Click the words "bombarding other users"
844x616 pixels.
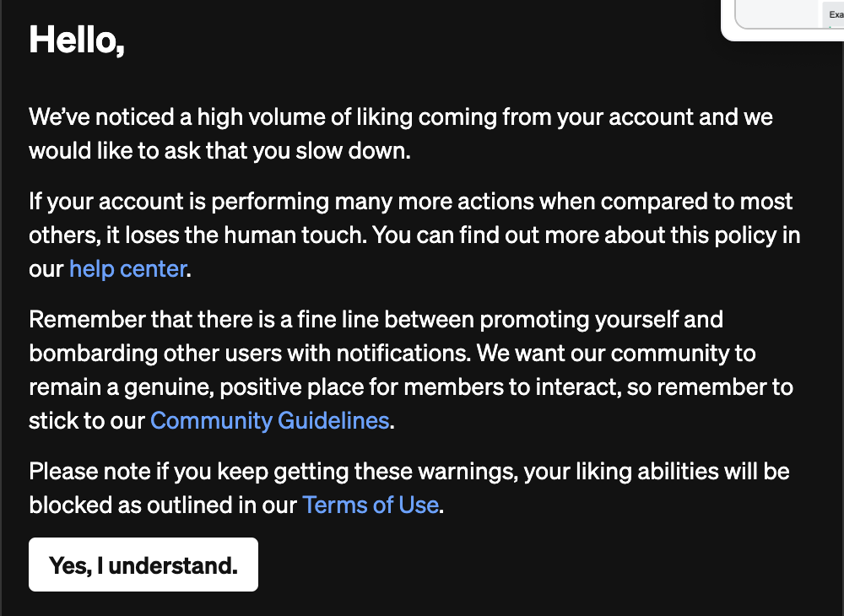157,353
